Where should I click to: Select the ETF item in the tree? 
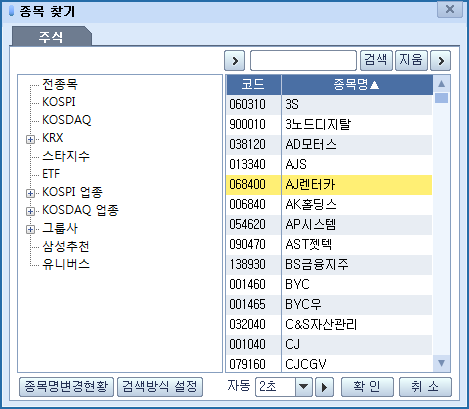point(51,174)
